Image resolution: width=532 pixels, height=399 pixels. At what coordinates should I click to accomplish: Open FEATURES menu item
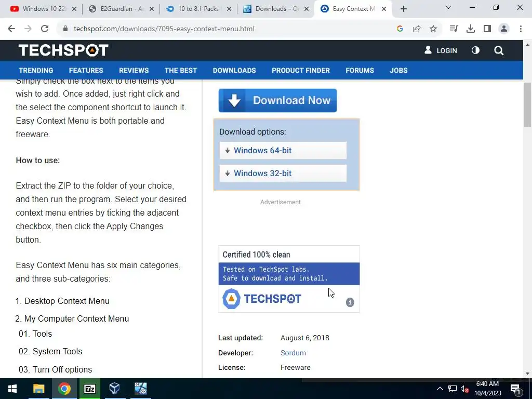tap(86, 70)
